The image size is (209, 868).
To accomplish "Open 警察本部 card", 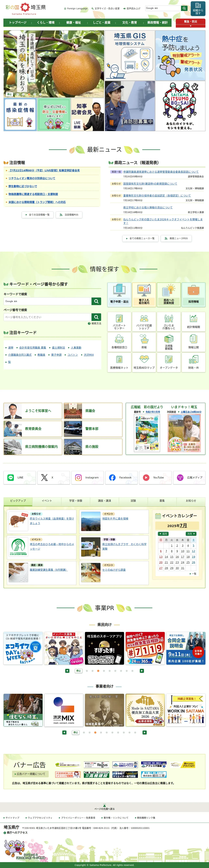I will pyautogui.click(x=93, y=429).
